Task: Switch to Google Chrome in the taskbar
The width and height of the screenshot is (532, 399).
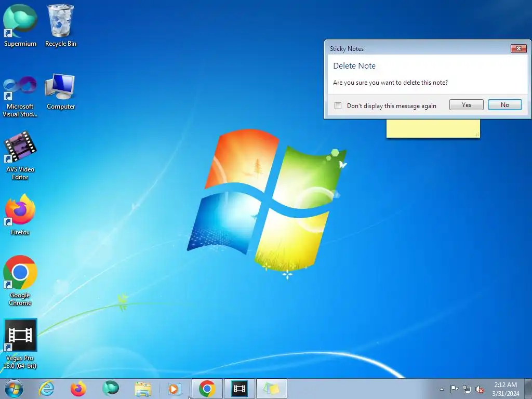Action: pos(207,389)
